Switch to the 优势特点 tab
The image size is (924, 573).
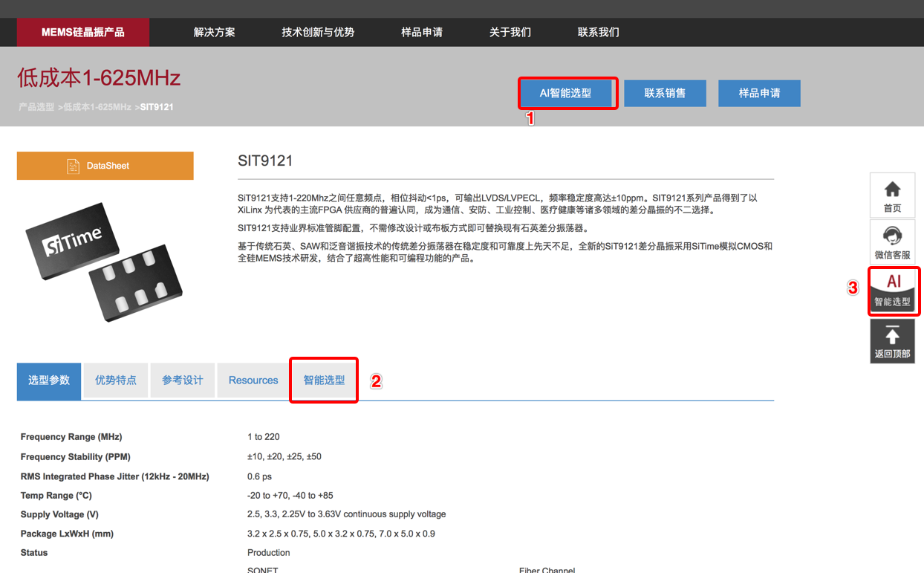tap(116, 381)
